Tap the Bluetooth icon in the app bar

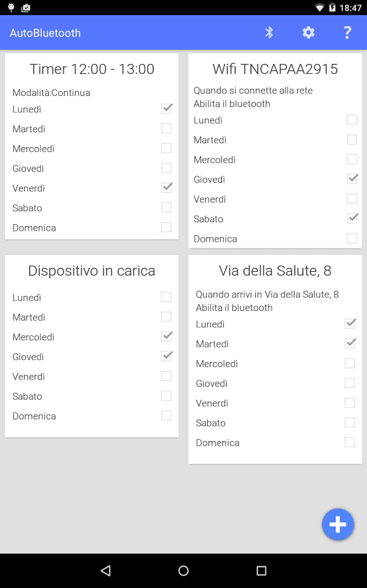tap(269, 33)
